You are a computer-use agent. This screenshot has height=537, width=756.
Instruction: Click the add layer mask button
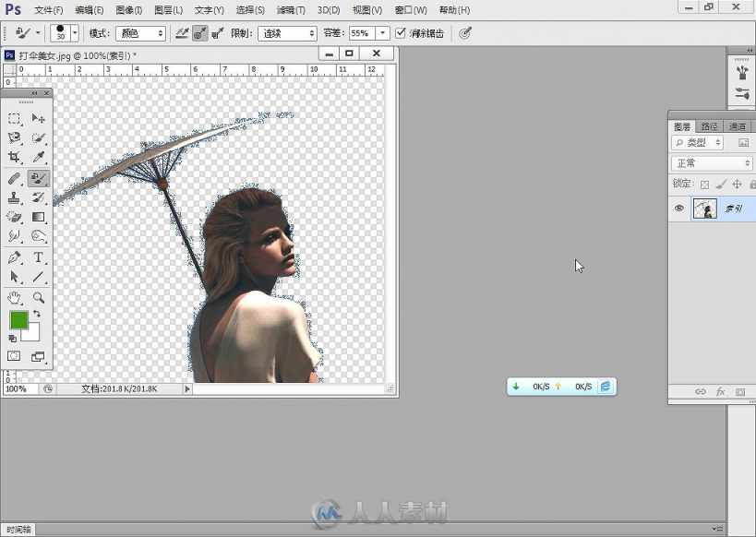coord(740,392)
